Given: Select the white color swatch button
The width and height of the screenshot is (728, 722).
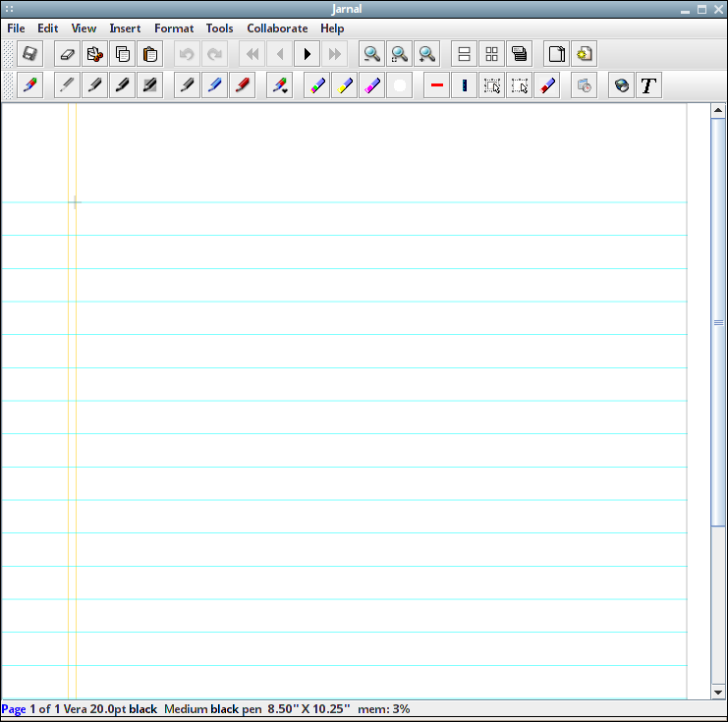Looking at the screenshot, I should [x=399, y=84].
